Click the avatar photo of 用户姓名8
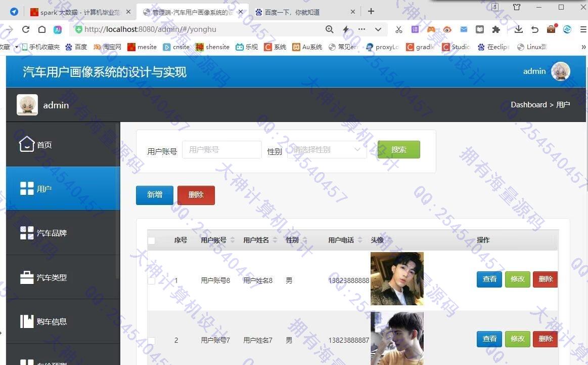 pyautogui.click(x=397, y=278)
